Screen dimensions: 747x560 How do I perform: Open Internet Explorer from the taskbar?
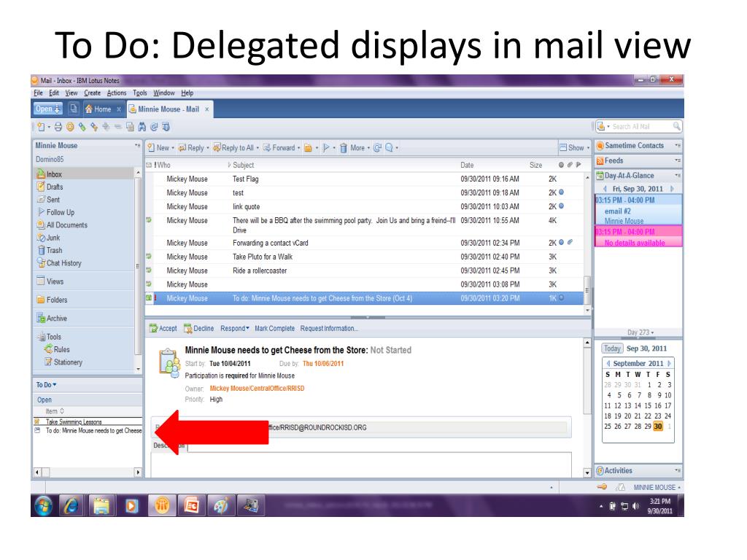[x=71, y=506]
